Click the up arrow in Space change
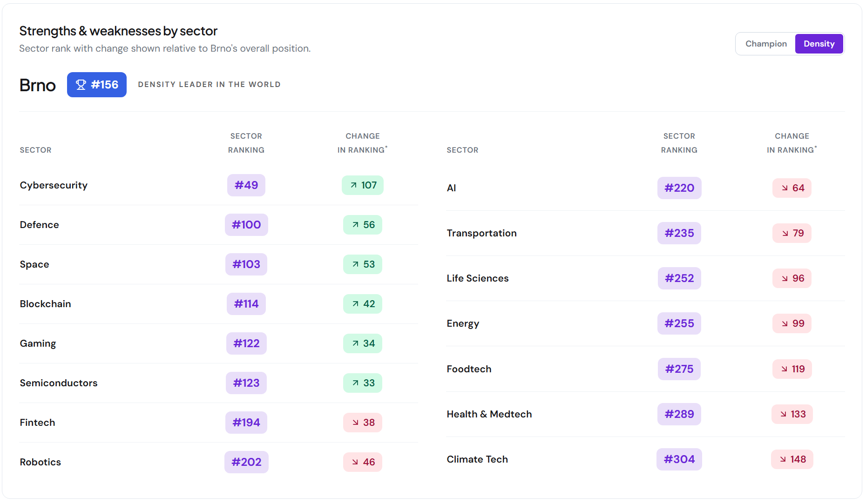866x504 pixels. point(356,264)
